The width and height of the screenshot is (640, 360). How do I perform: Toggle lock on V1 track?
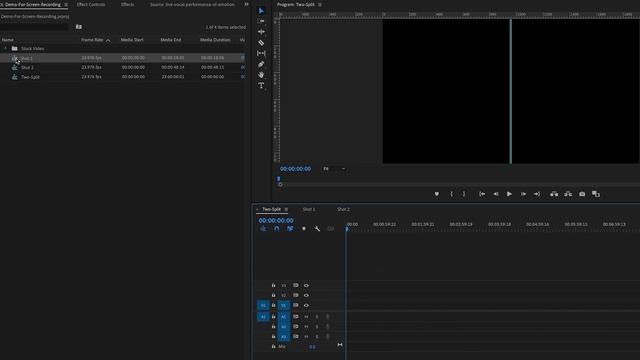tap(273, 305)
